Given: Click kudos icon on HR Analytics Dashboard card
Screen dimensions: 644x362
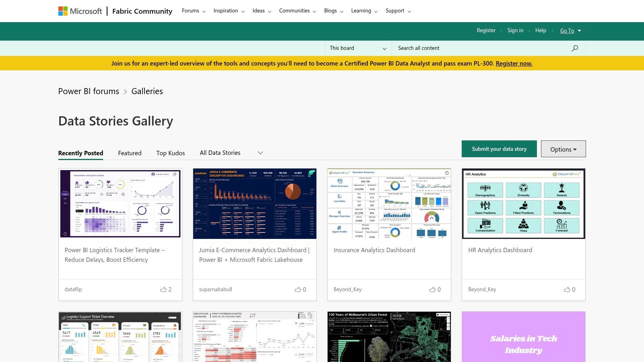Looking at the screenshot, I should (x=567, y=289).
